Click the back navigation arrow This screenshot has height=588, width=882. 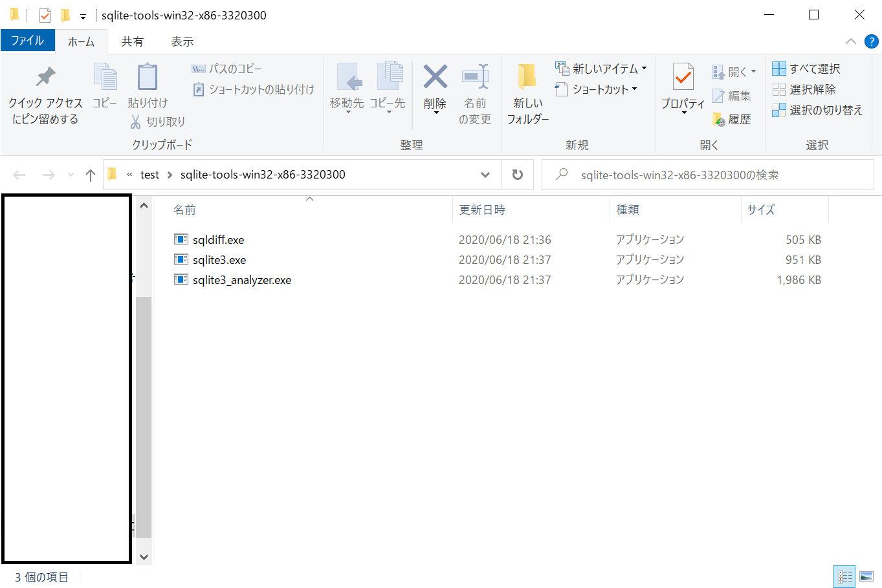[19, 175]
